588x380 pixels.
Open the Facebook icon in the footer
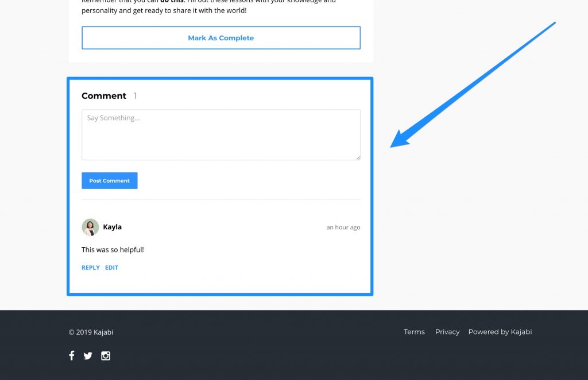pos(72,355)
